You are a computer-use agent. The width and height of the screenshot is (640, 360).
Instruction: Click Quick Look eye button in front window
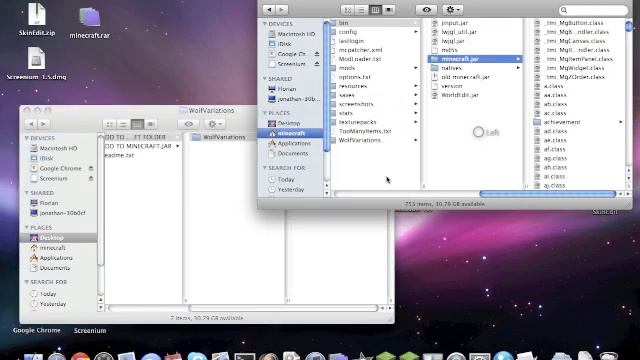coord(426,10)
